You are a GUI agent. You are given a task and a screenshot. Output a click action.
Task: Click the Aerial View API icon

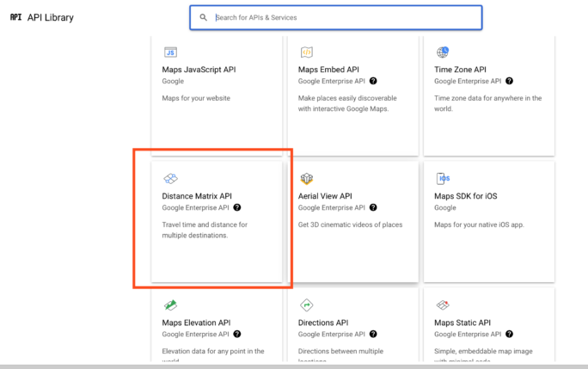[x=306, y=179]
